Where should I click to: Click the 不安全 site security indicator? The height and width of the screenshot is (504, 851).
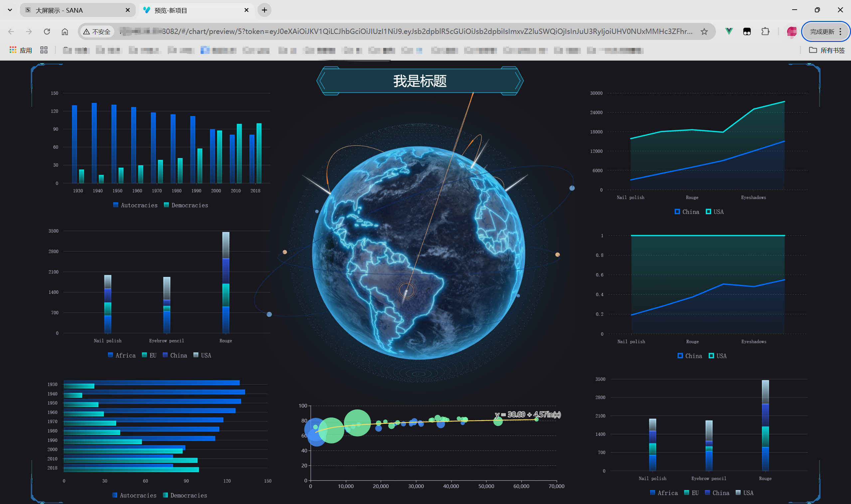click(x=97, y=32)
